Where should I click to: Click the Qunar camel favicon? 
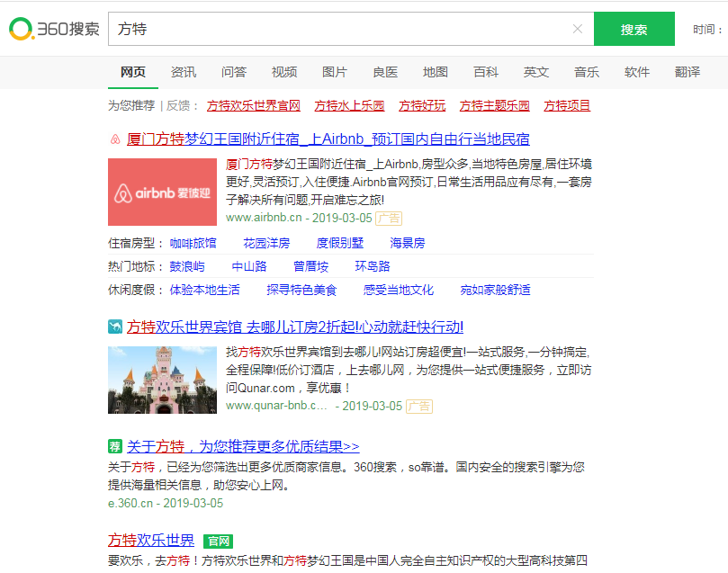pyautogui.click(x=115, y=327)
